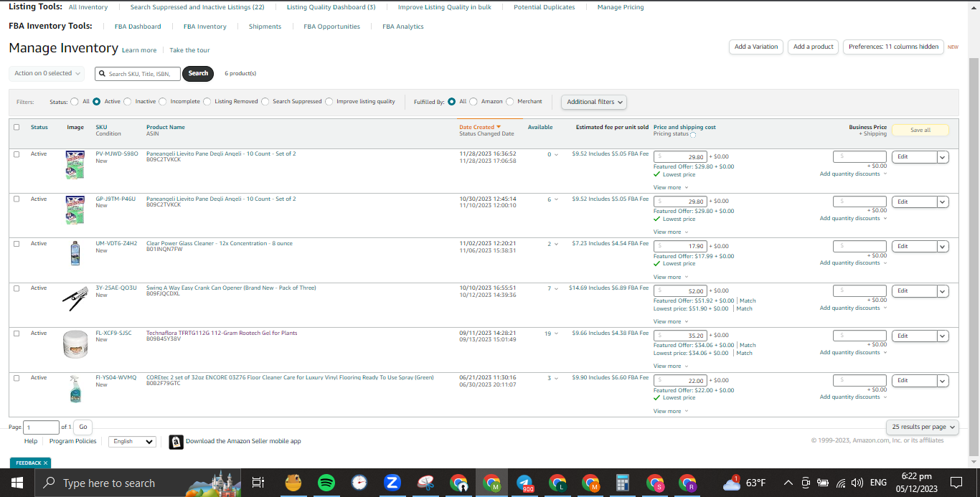Viewport: 980px width, 497px height.
Task: Open FBA Dashboard tool
Action: click(x=138, y=27)
